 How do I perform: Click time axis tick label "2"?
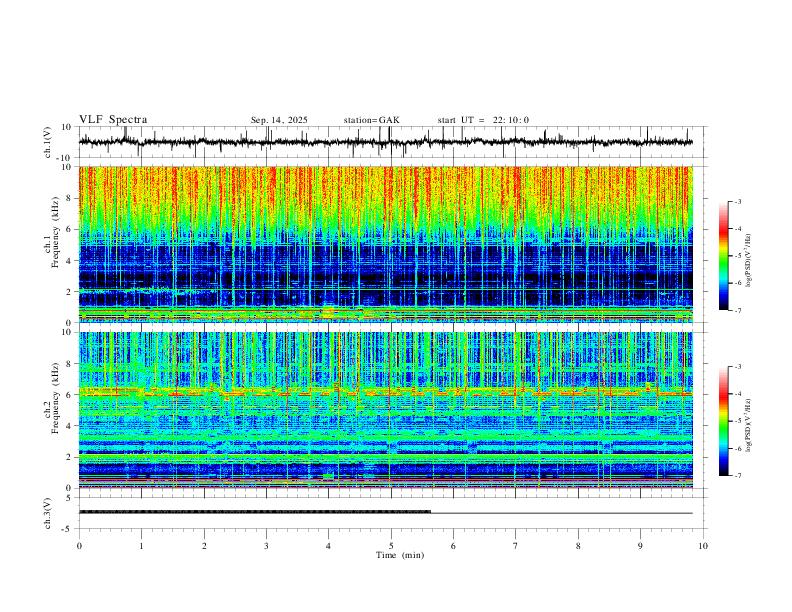pos(204,546)
